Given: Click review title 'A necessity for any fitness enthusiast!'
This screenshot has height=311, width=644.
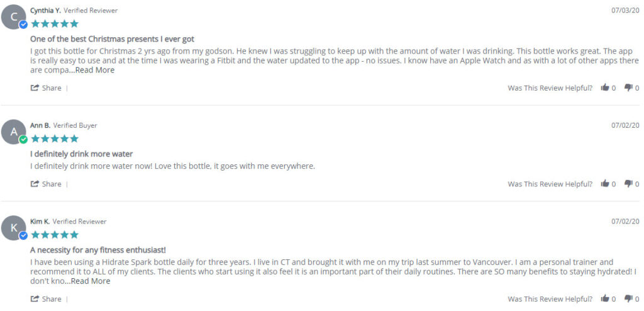Looking at the screenshot, I should pyautogui.click(x=98, y=250).
